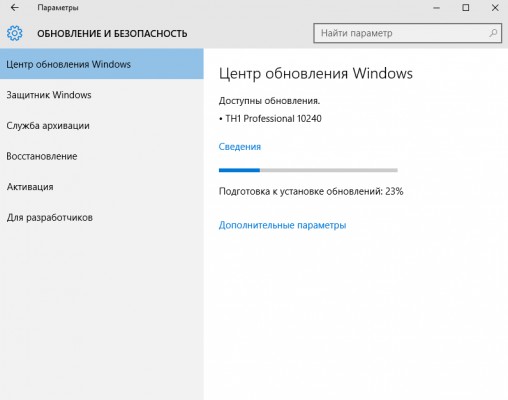This screenshot has height=400, width=508.
Task: Click the Сведения link
Action: click(x=240, y=147)
